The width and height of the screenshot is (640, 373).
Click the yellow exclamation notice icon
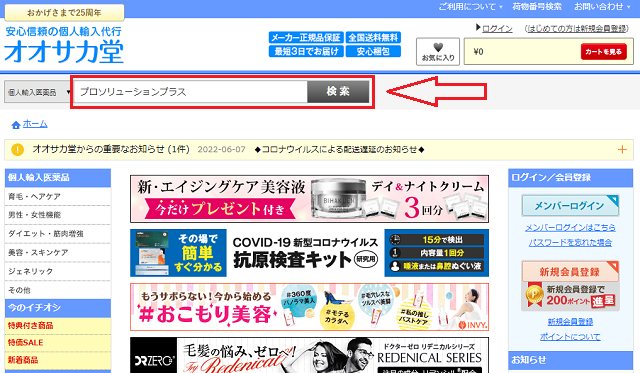18,149
